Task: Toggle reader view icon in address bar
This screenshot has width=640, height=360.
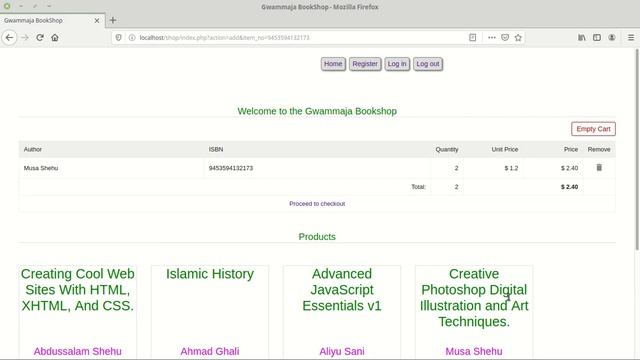Action: click(472, 38)
